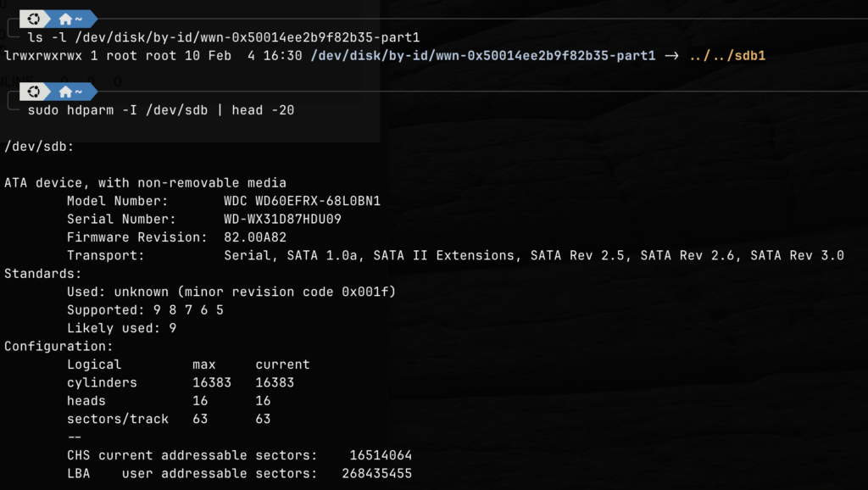Click the CHS sector count 16514064

[x=381, y=455]
